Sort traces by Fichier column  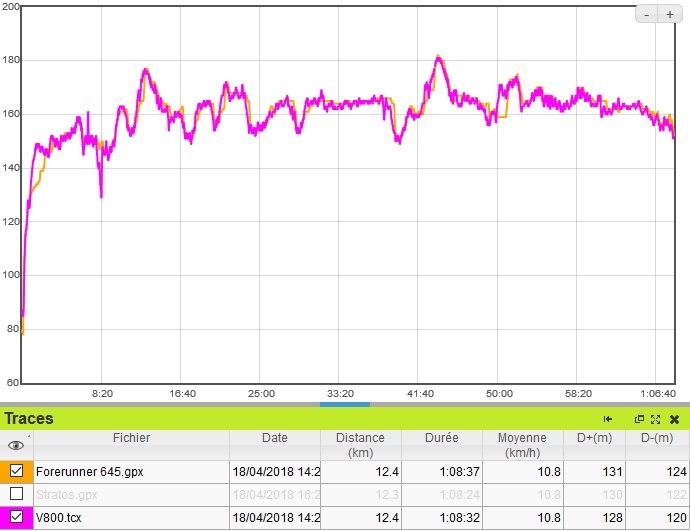point(131,438)
